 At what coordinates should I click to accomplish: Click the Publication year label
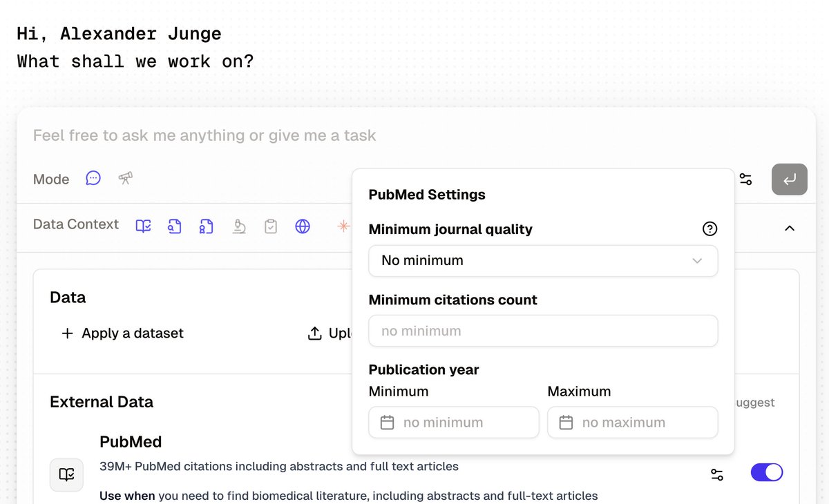(423, 369)
